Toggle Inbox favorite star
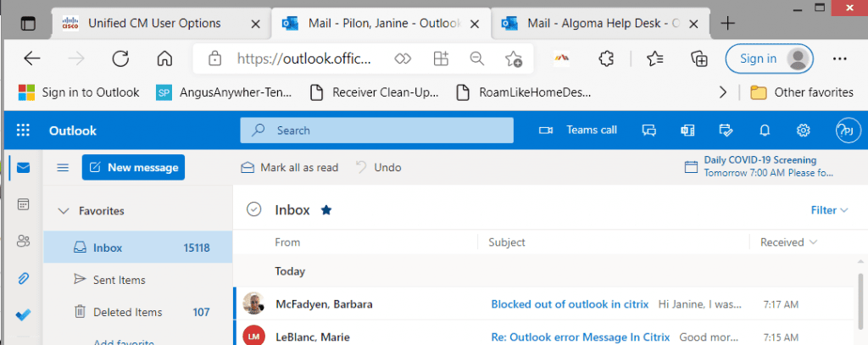The image size is (868, 345). [326, 210]
